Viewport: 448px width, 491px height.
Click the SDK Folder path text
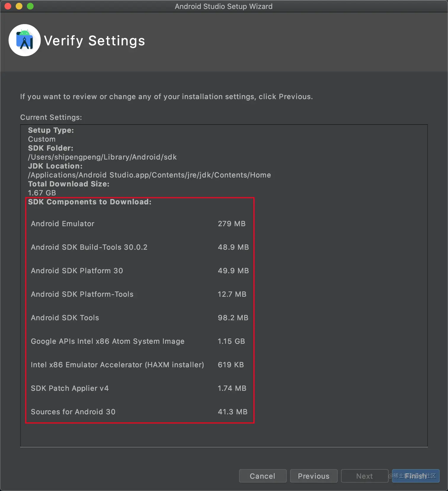(x=102, y=157)
